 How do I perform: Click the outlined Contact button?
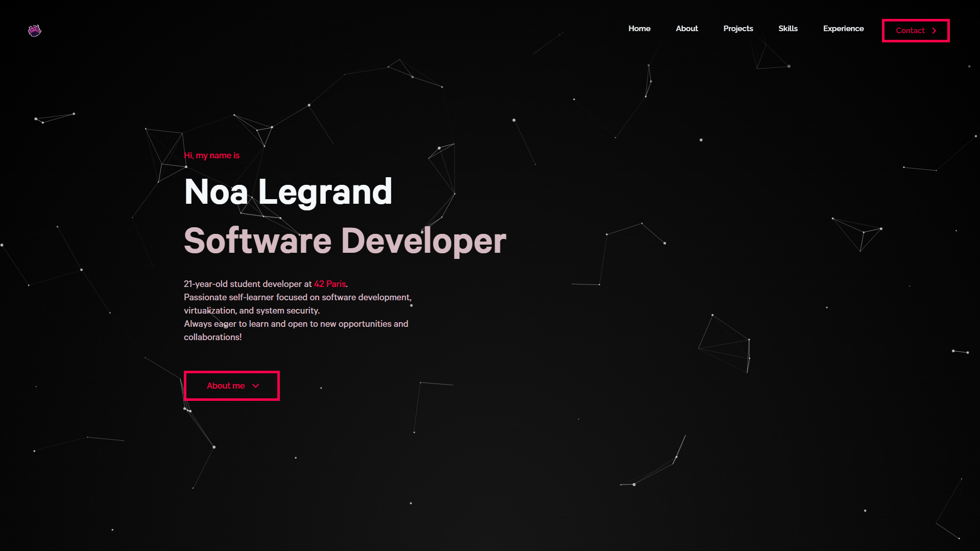[915, 31]
